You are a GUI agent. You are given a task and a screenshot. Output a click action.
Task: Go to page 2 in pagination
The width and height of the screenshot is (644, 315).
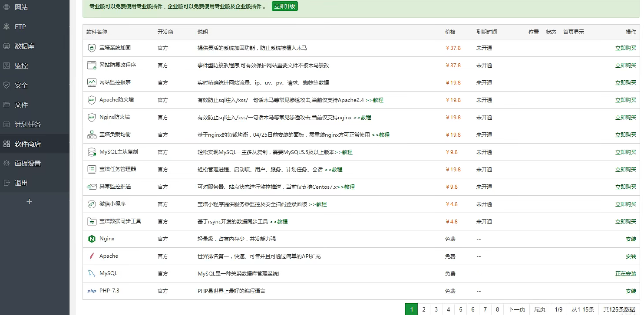coord(424,309)
